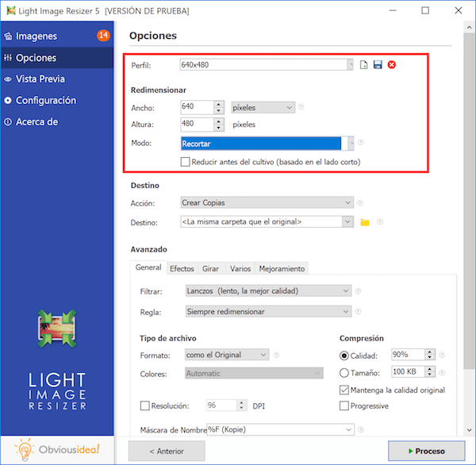Click help icon beside Formato dropdown

(276, 355)
